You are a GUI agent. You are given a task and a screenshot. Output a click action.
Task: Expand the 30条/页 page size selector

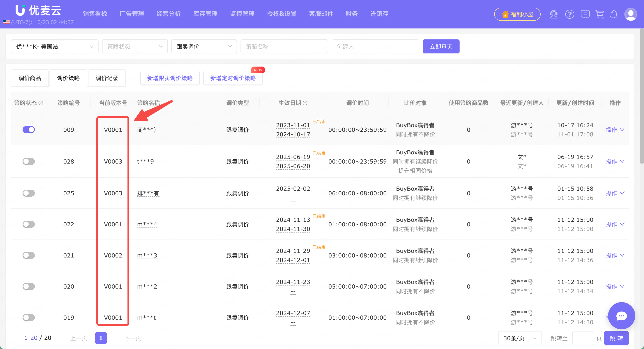coord(520,338)
